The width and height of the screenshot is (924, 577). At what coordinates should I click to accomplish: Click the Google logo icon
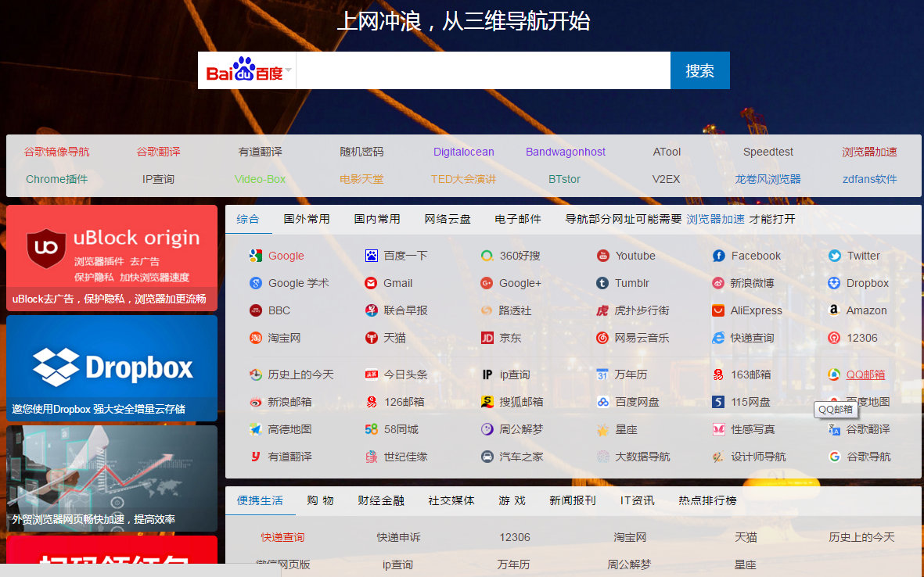(x=255, y=256)
